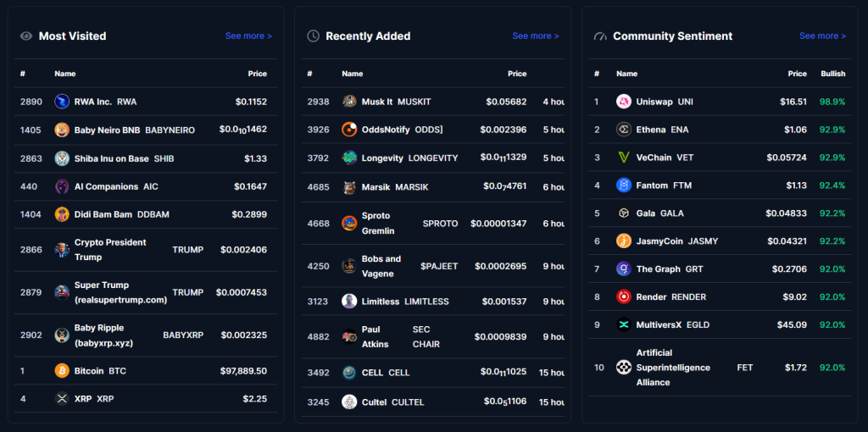Click the Longevity coin logo
This screenshot has width=868, height=432.
pyautogui.click(x=349, y=158)
